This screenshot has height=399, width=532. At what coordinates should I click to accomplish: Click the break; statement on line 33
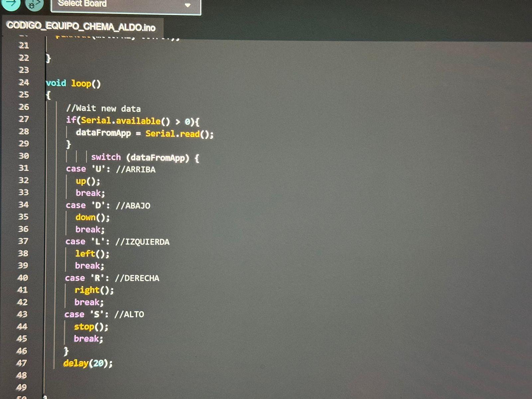click(90, 193)
